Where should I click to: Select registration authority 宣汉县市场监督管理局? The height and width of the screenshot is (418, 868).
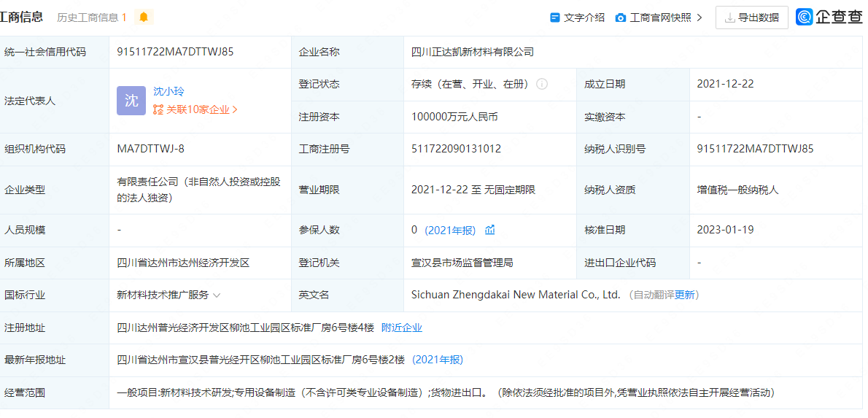pos(462,263)
